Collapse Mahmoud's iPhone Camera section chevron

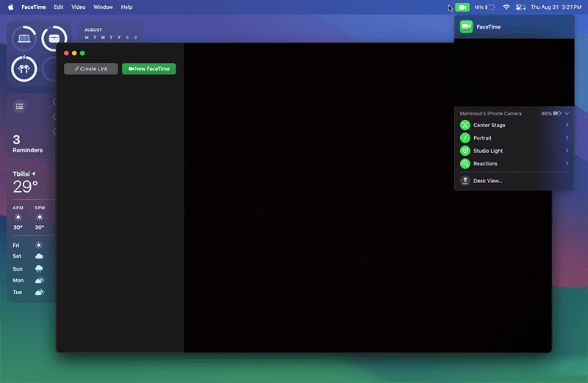point(567,113)
